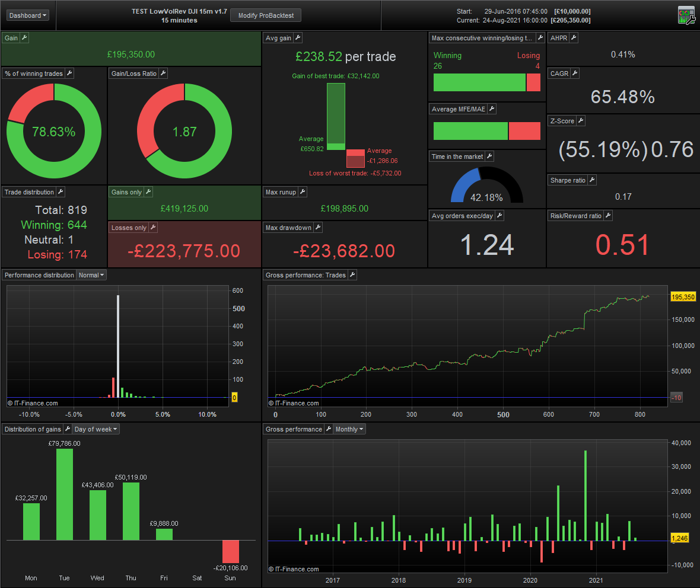Click the green Average MFE bar

click(x=470, y=131)
